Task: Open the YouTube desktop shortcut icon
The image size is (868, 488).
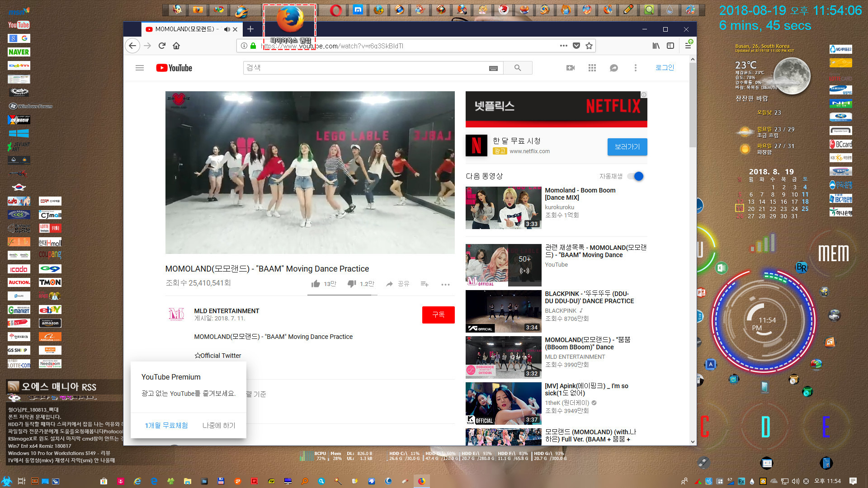Action: (19, 25)
